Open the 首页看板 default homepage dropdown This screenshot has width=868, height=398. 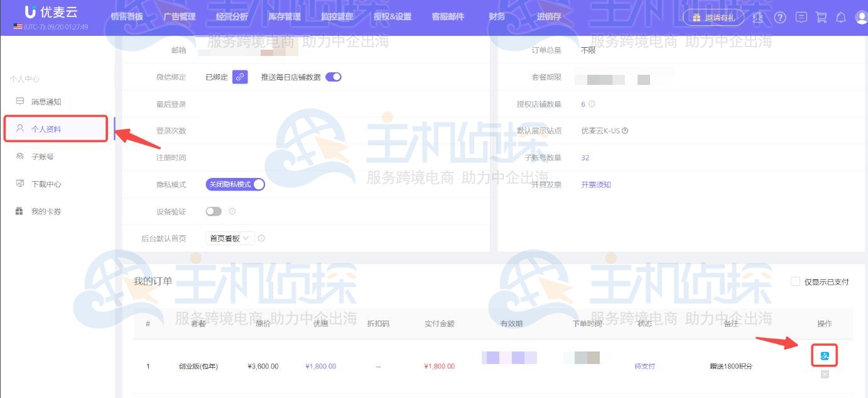point(228,238)
